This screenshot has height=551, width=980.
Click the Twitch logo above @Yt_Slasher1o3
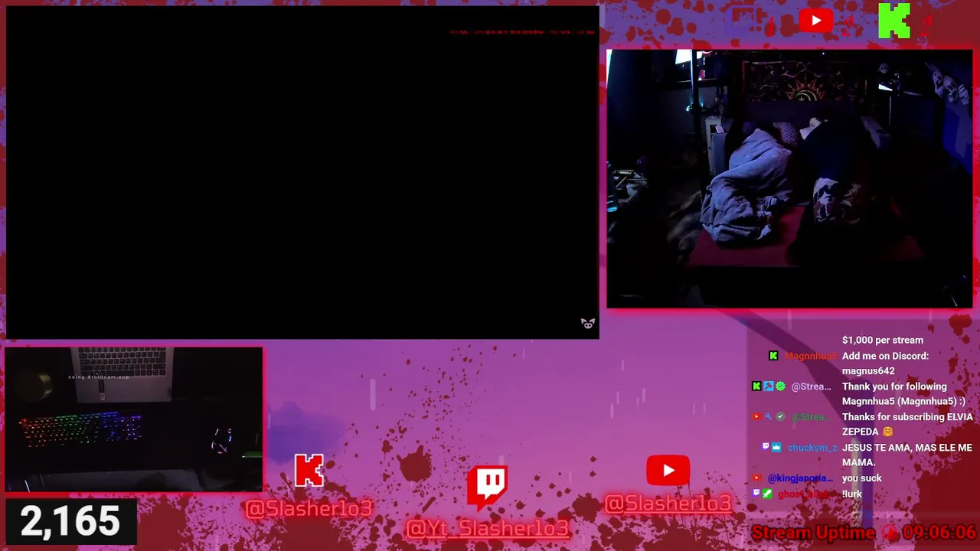(x=488, y=488)
